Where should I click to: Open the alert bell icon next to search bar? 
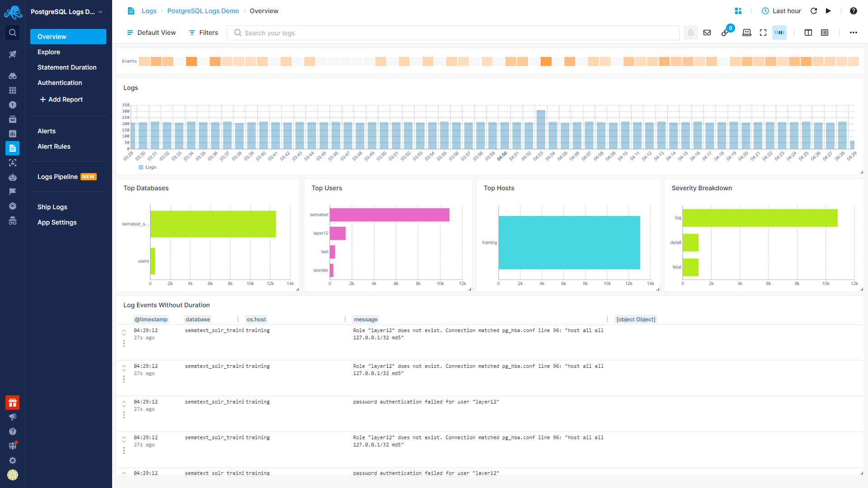click(690, 33)
